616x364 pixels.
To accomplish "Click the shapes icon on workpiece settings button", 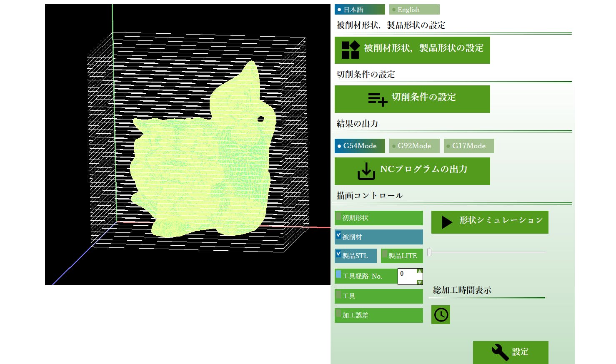I will 351,50.
